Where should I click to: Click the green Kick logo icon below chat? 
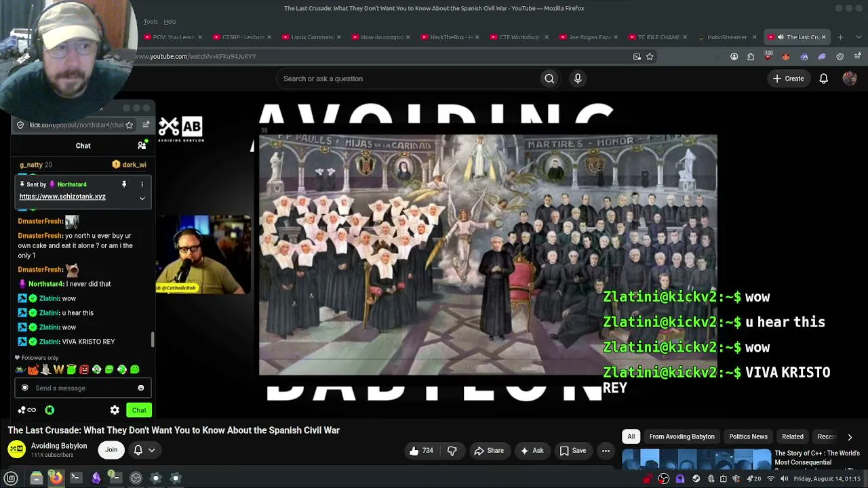(x=50, y=410)
